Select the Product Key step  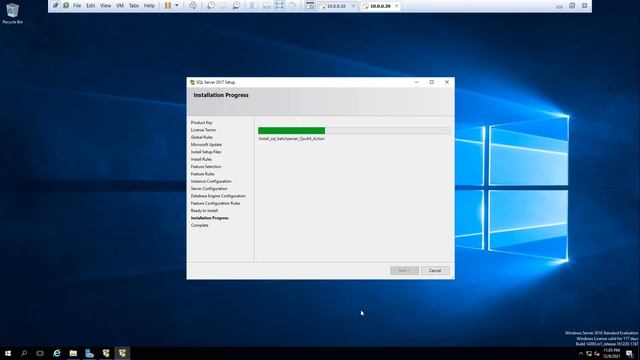tap(202, 122)
